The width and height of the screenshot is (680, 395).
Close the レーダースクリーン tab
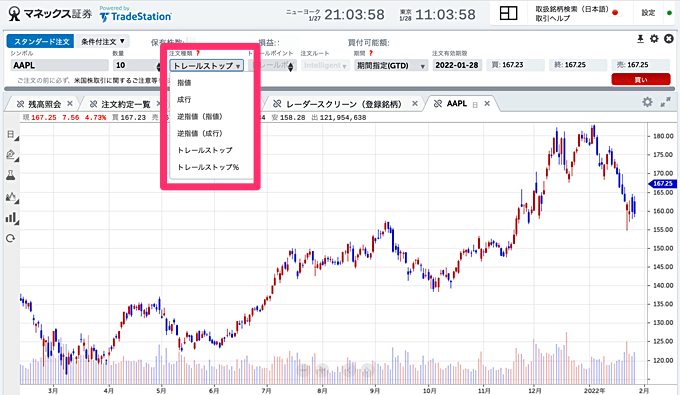[415, 104]
